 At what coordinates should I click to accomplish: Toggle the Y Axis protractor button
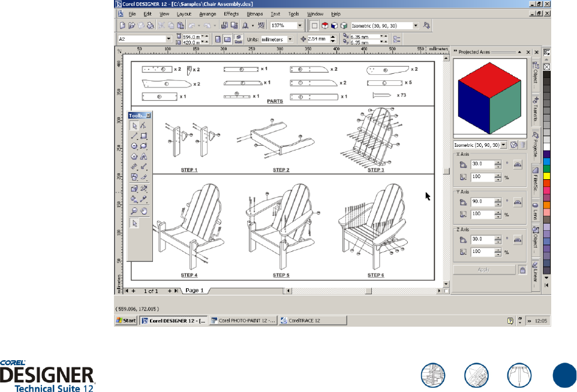coord(518,202)
